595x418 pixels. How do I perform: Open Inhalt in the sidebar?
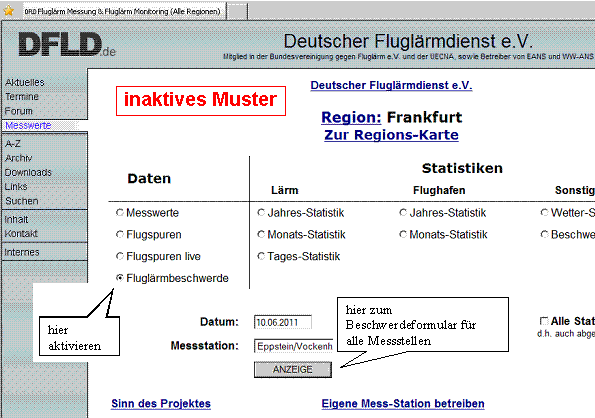16,220
